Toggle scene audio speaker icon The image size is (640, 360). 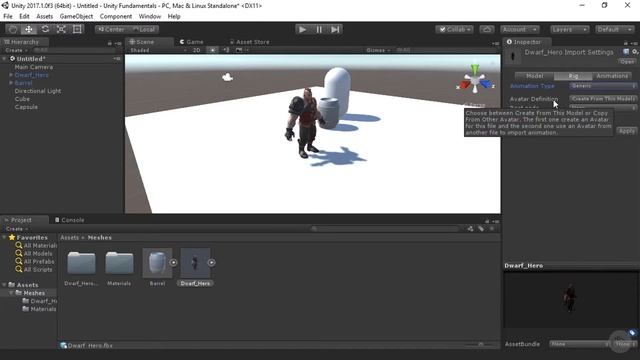[226, 50]
